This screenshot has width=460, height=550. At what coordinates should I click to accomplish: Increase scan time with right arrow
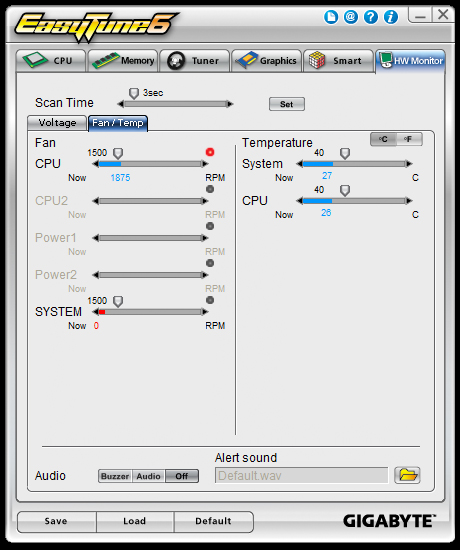pos(230,104)
